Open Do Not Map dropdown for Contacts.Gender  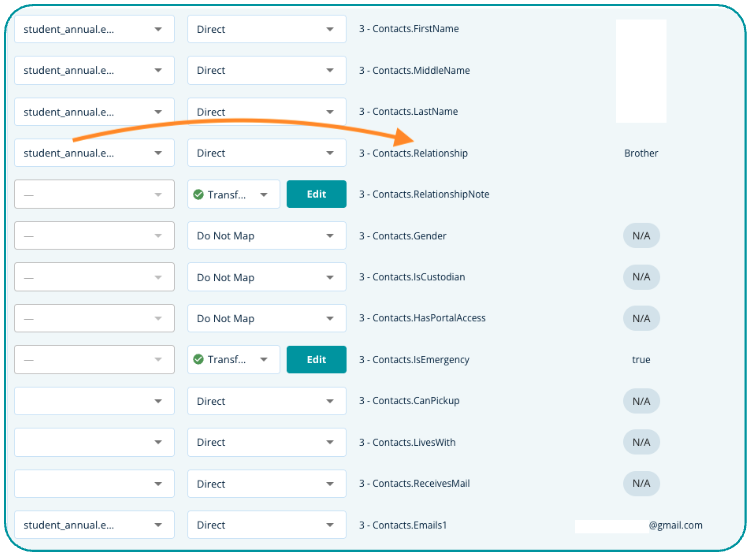tap(266, 236)
